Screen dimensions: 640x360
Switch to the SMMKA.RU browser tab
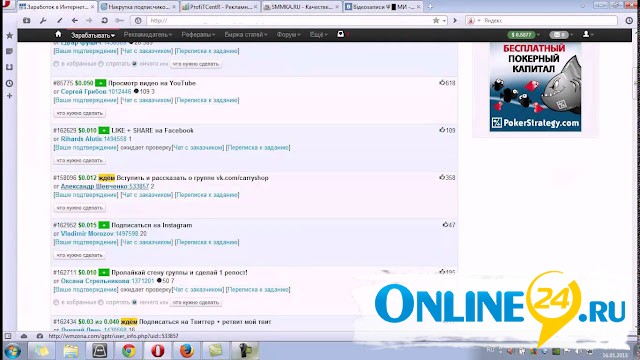click(x=301, y=7)
